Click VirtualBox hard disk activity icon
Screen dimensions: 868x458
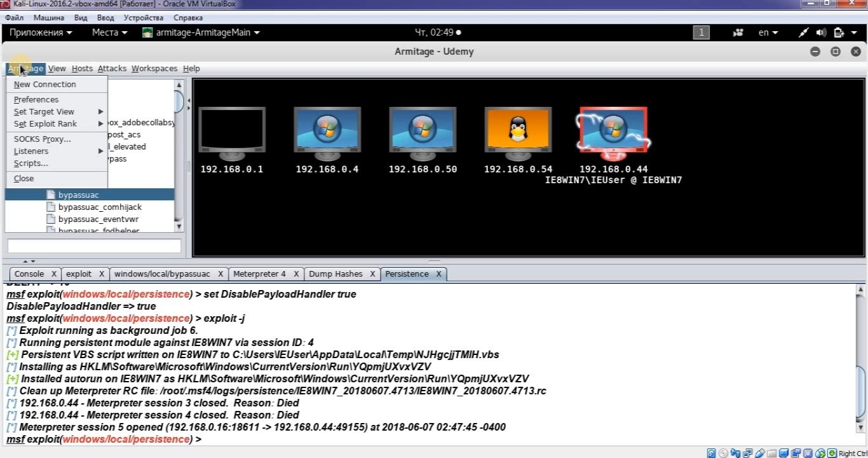coord(712,454)
